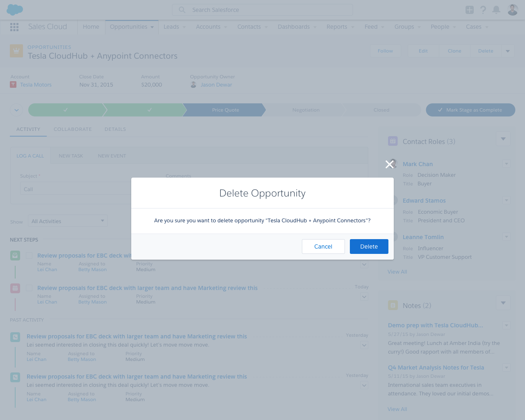View notifications with the bell icon
Screen dimensions: 525x420
[497, 9]
